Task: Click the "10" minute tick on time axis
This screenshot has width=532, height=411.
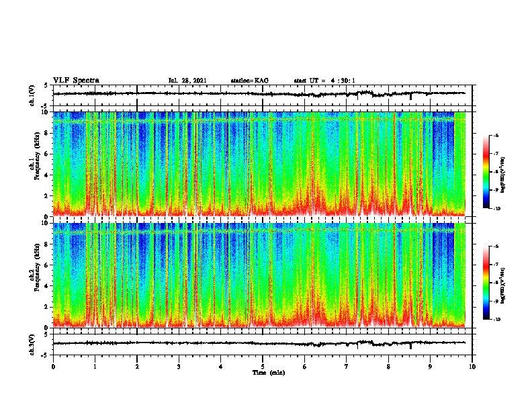Action: coord(472,367)
